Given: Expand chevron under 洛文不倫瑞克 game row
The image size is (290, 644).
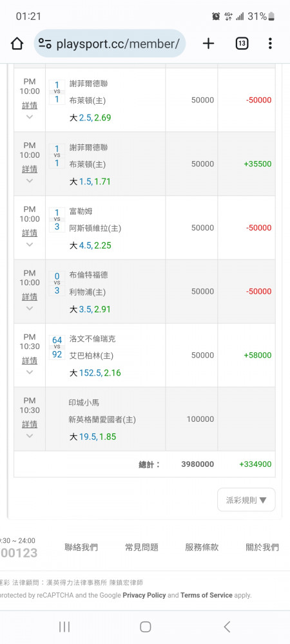Looking at the screenshot, I should (30, 372).
